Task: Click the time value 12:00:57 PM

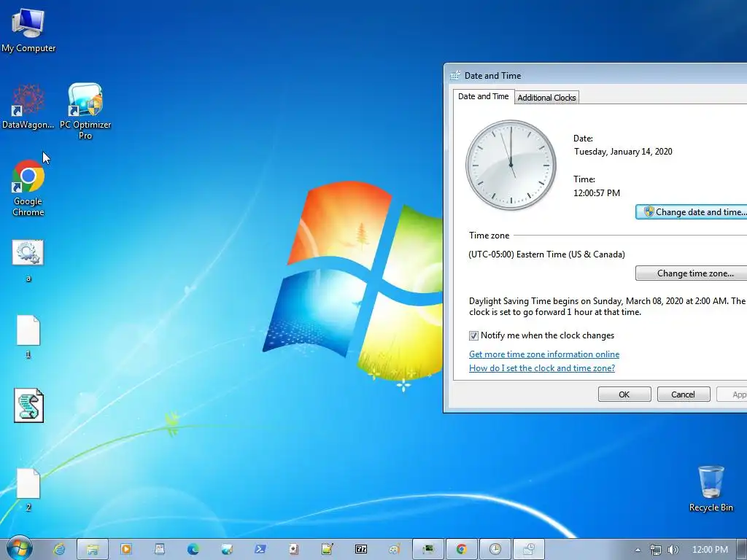Action: coord(597,192)
